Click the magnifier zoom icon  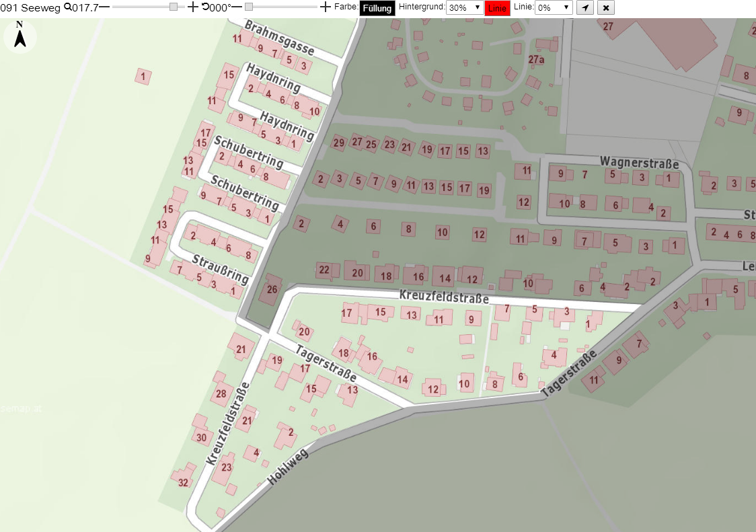[67, 7]
